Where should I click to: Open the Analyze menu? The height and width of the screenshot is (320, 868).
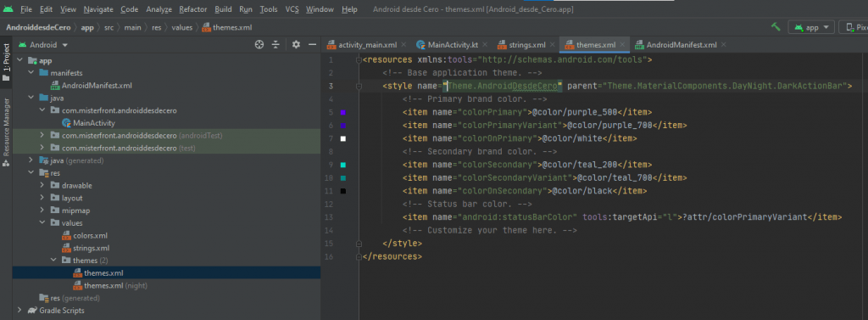159,9
